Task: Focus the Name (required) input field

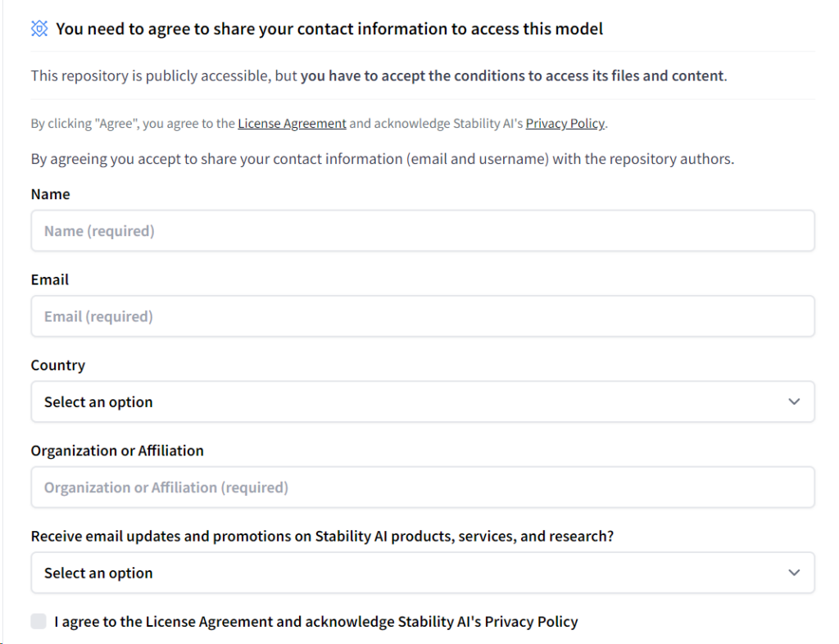Action: coord(423,230)
